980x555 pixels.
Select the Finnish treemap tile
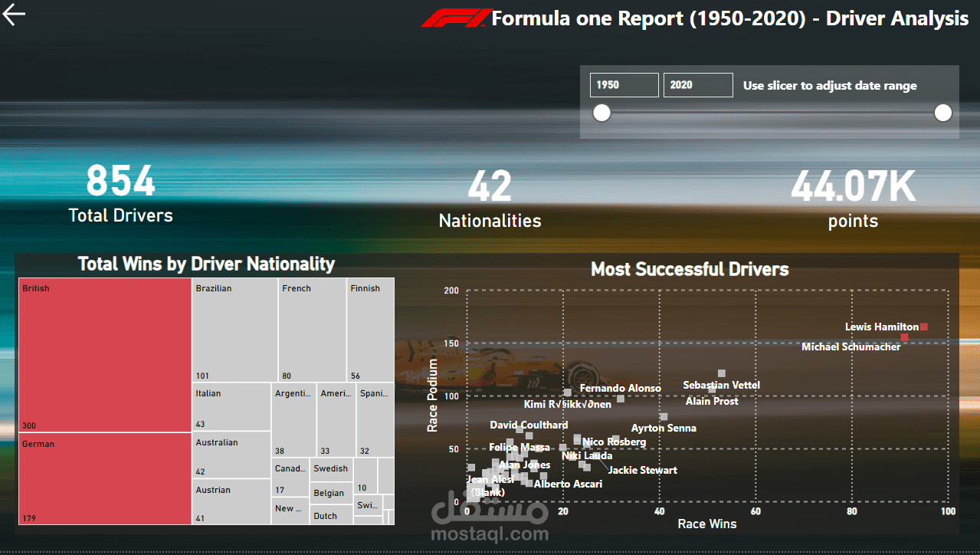point(370,330)
